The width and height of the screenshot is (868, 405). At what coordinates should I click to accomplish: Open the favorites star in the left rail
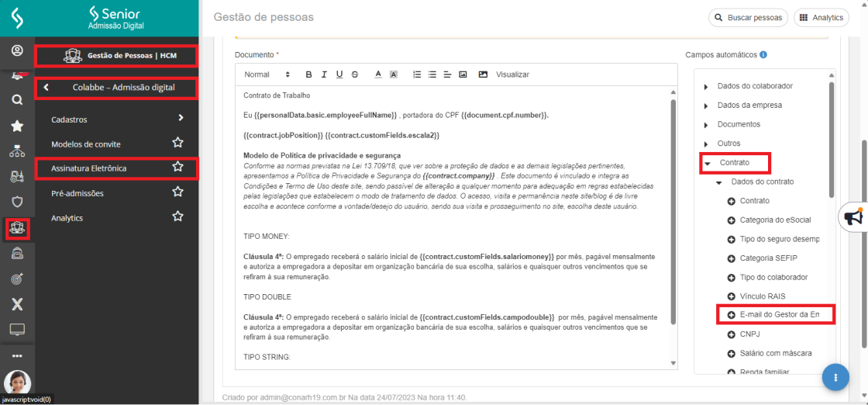(17, 126)
